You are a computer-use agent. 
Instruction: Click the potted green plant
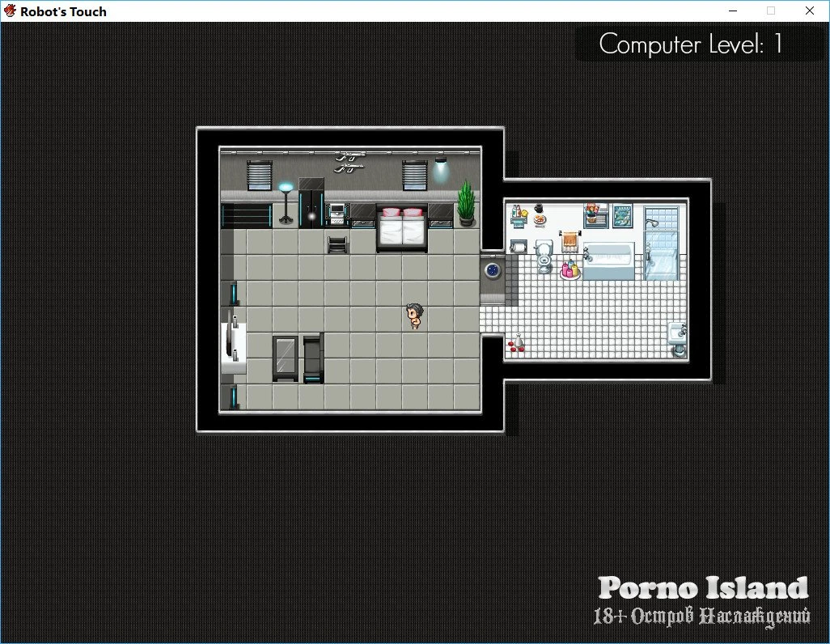click(x=466, y=203)
